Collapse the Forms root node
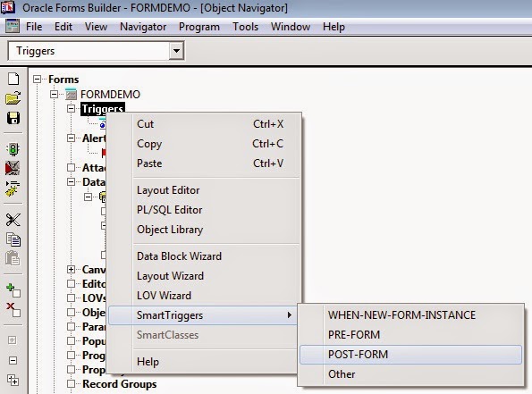The height and width of the screenshot is (394, 532). (x=37, y=80)
